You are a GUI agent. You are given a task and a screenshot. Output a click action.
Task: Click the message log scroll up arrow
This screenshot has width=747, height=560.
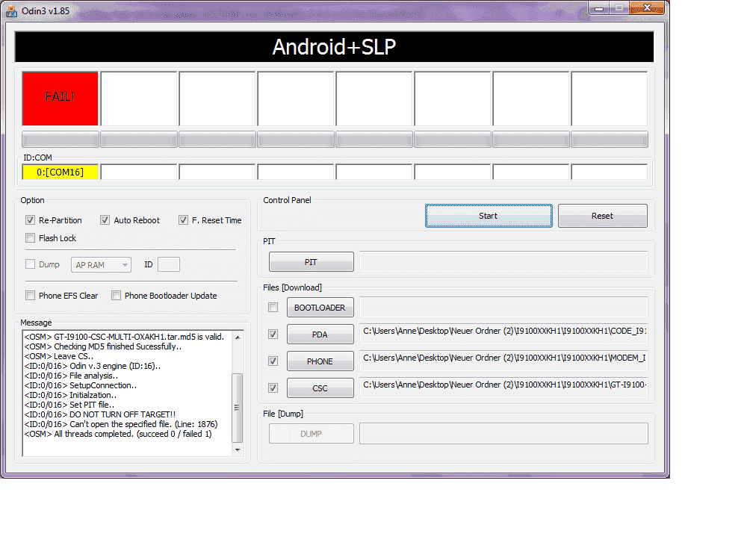click(238, 337)
